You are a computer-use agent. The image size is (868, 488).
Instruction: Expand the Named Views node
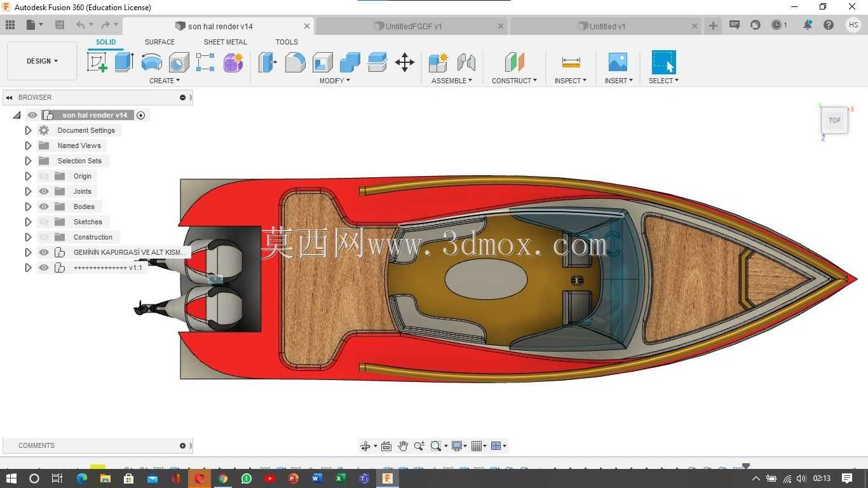pyautogui.click(x=28, y=146)
